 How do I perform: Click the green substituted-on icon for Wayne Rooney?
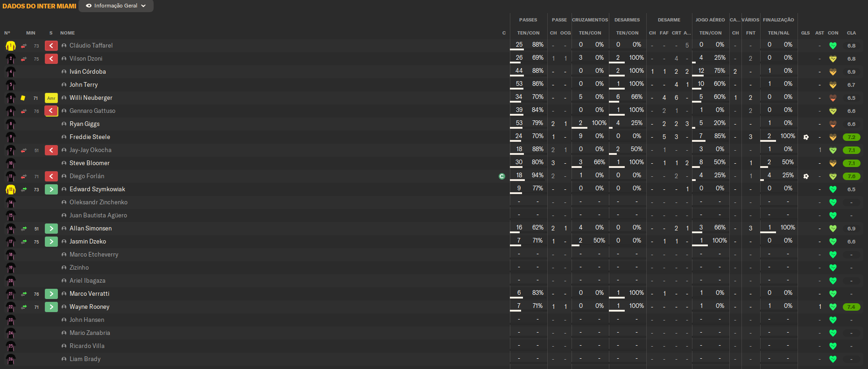click(x=51, y=307)
